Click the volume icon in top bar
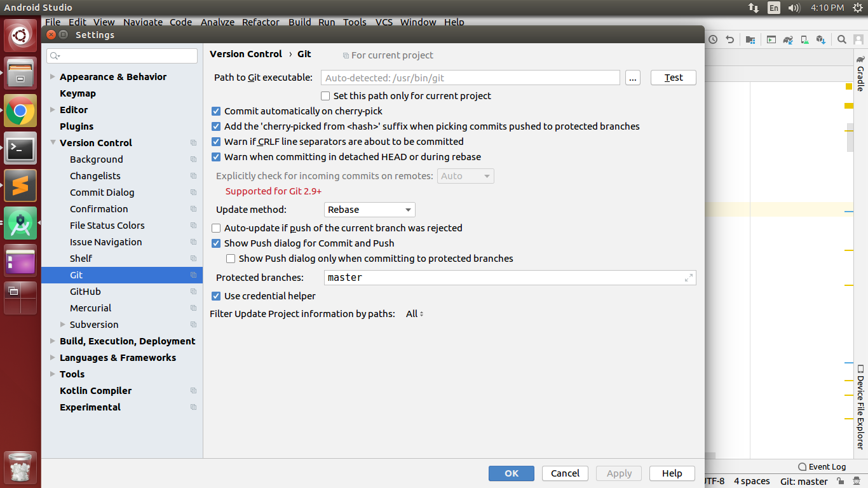The width and height of the screenshot is (868, 488). tap(794, 8)
